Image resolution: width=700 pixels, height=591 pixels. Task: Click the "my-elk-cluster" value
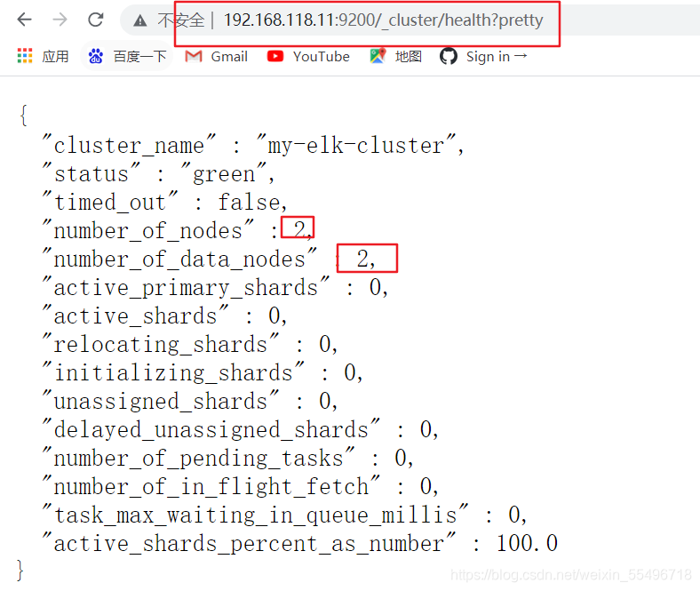(x=356, y=144)
